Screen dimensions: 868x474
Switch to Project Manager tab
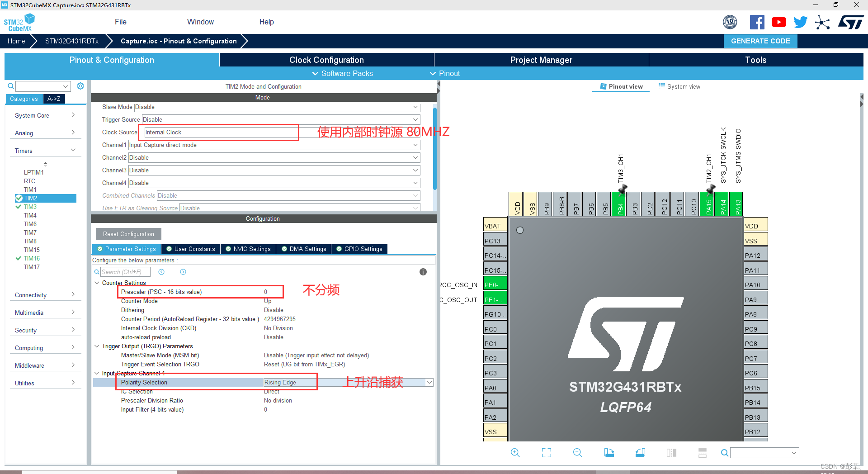click(x=541, y=60)
